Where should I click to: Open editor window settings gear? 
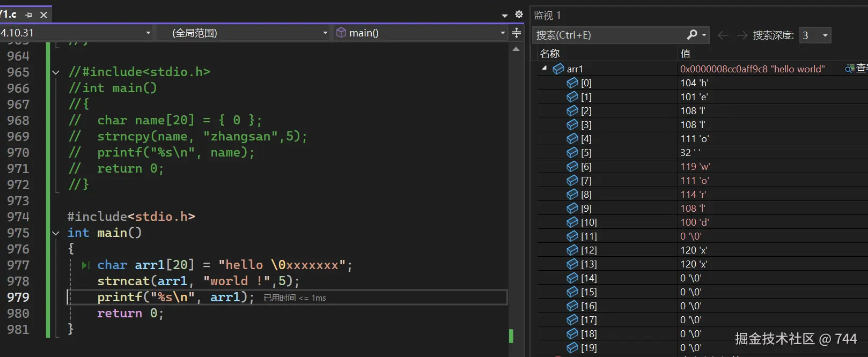(x=519, y=14)
